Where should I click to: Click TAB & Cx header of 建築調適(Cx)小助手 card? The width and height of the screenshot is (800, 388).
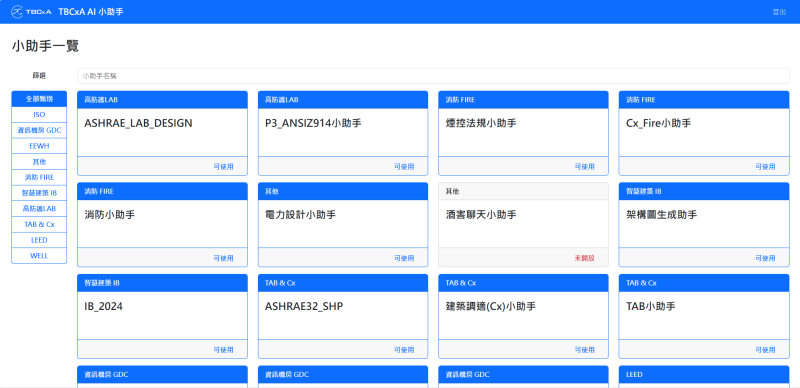pyautogui.click(x=523, y=283)
